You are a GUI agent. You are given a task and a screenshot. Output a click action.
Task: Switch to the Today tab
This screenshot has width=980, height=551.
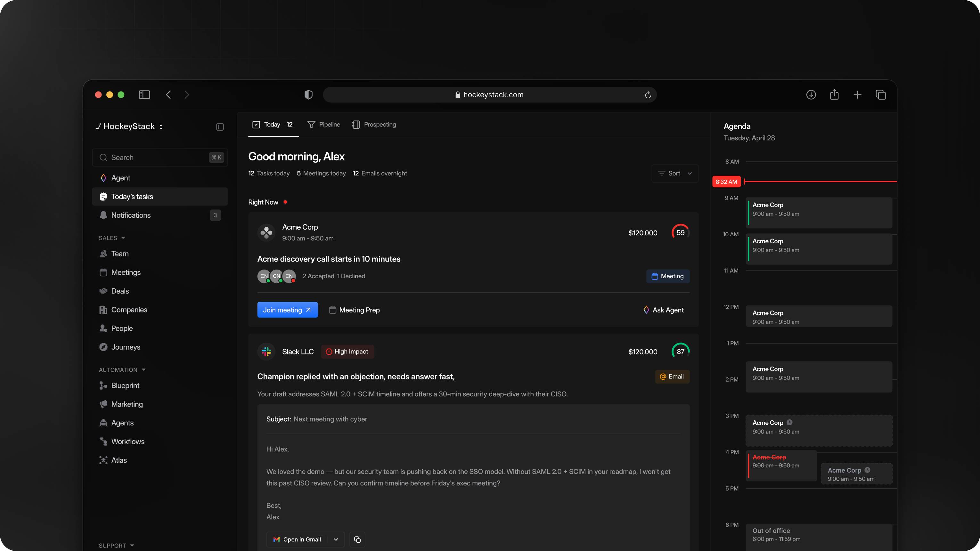273,125
